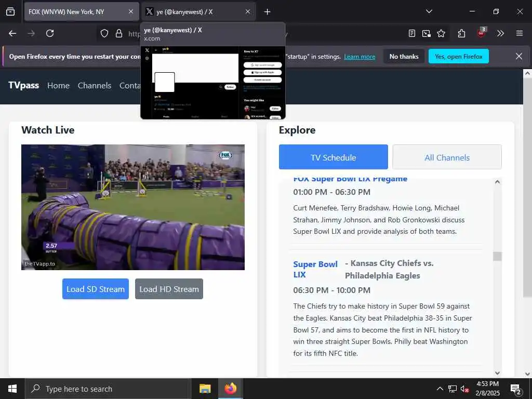532x399 pixels.
Task: Open the muted volume tray icon
Action: 464,389
